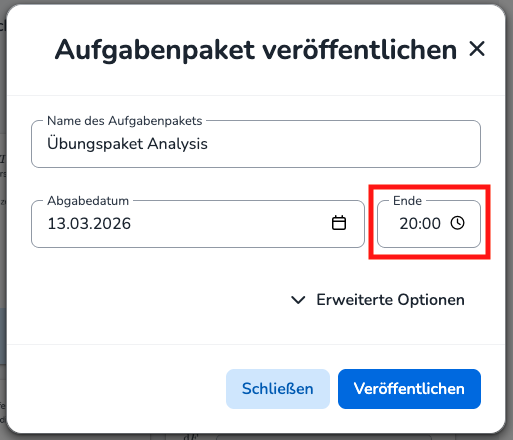Click the Aufgabenpaket veröffentlichen heading
513x440 pixels.
pyautogui.click(x=256, y=50)
